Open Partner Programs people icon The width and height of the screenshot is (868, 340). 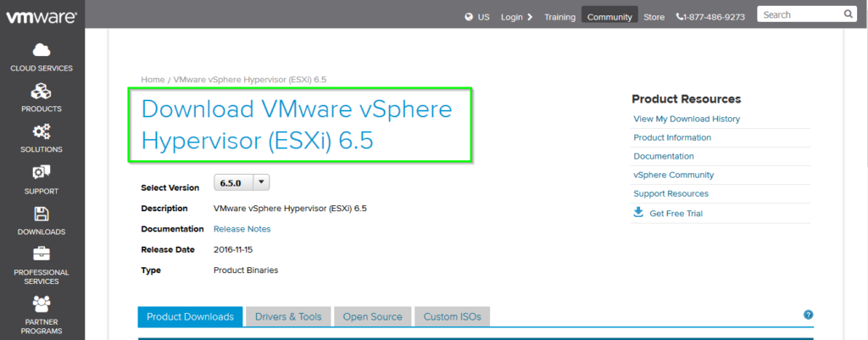[42, 303]
